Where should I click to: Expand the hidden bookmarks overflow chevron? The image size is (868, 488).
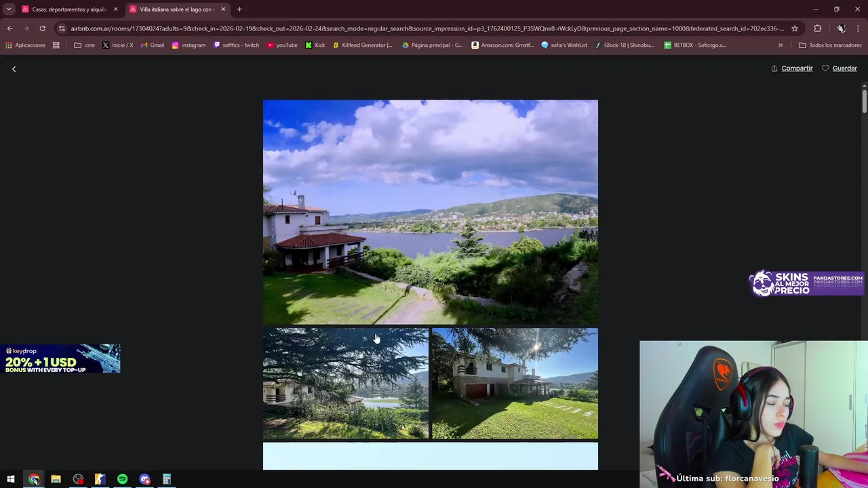[781, 45]
